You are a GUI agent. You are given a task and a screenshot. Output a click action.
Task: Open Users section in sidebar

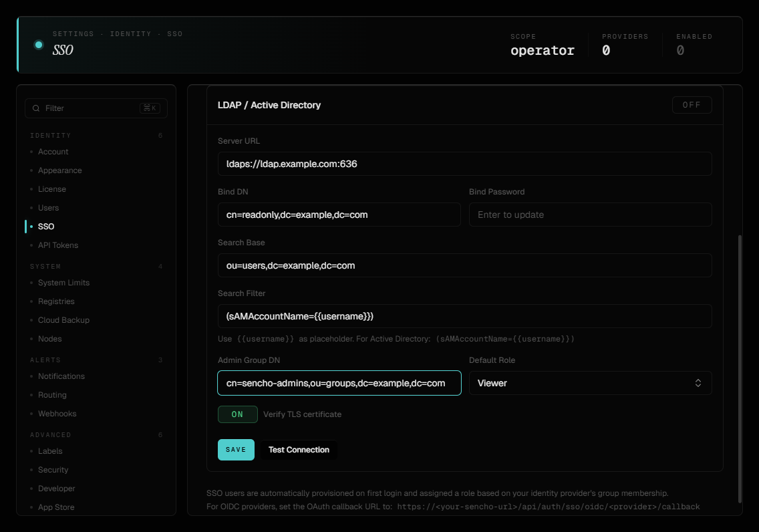[48, 208]
